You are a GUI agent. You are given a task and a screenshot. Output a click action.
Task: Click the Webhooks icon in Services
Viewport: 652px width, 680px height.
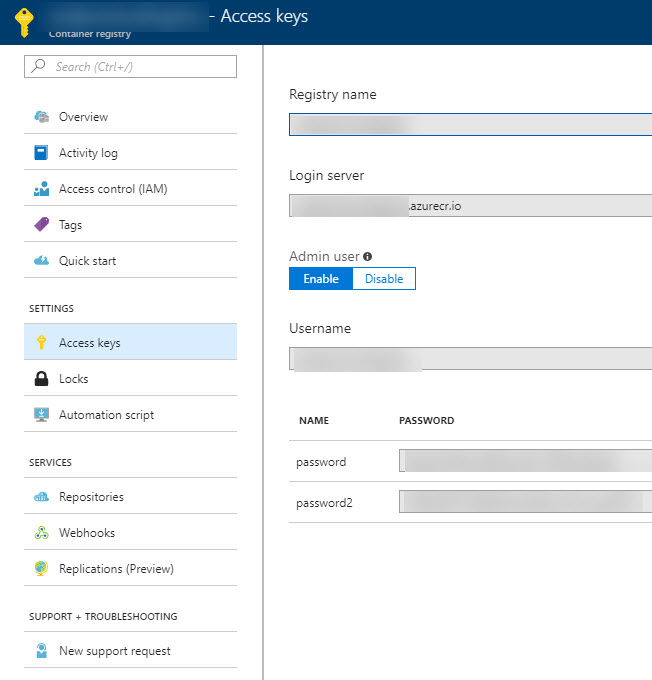tap(41, 533)
